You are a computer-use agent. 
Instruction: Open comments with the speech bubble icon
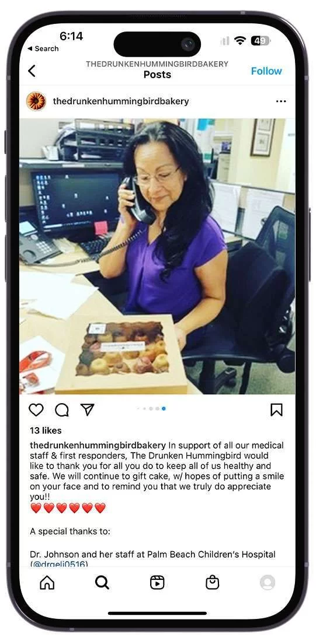click(x=62, y=409)
